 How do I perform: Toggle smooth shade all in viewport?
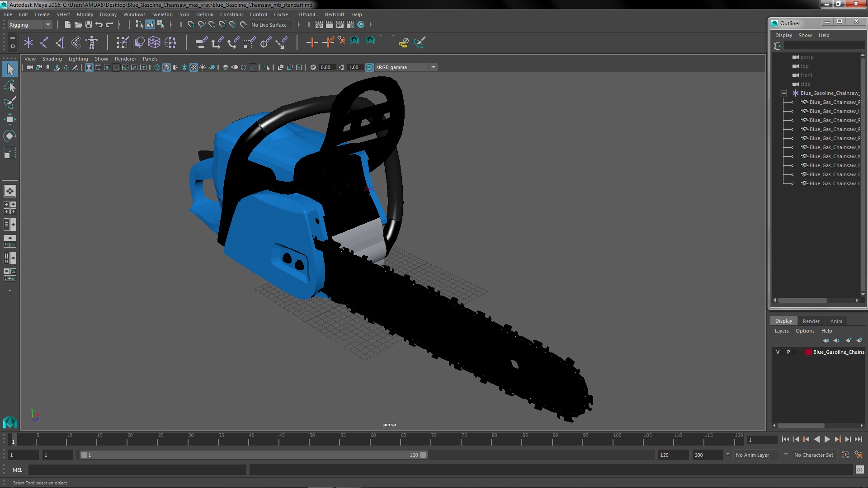[166, 67]
